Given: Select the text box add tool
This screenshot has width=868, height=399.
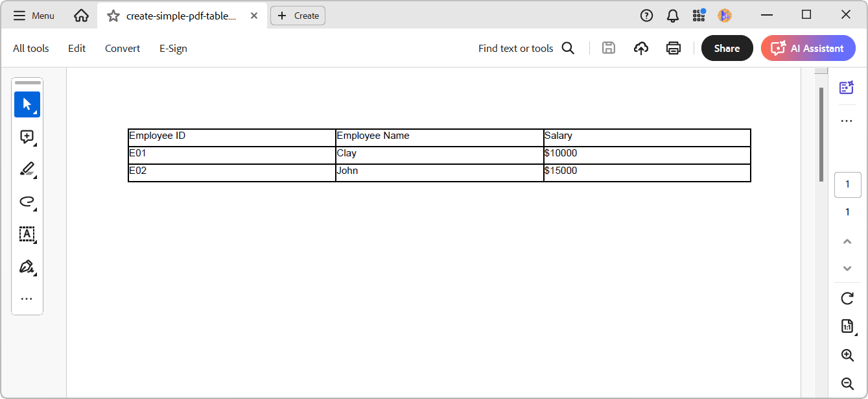Looking at the screenshot, I should click(27, 234).
